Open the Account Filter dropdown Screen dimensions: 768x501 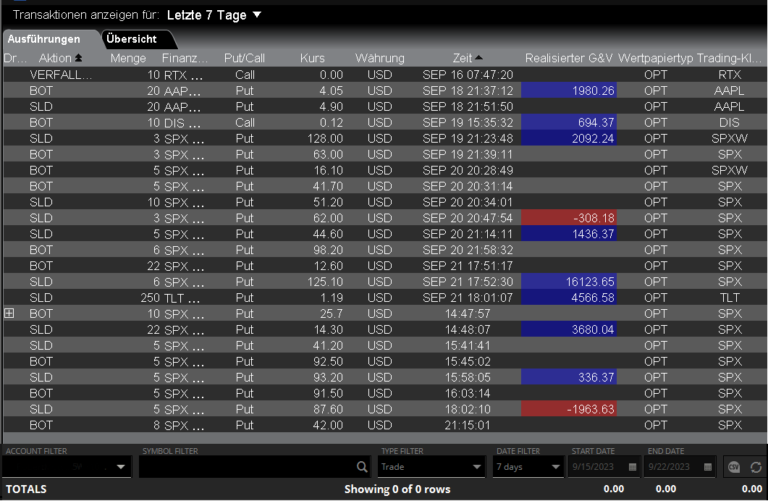pos(121,466)
